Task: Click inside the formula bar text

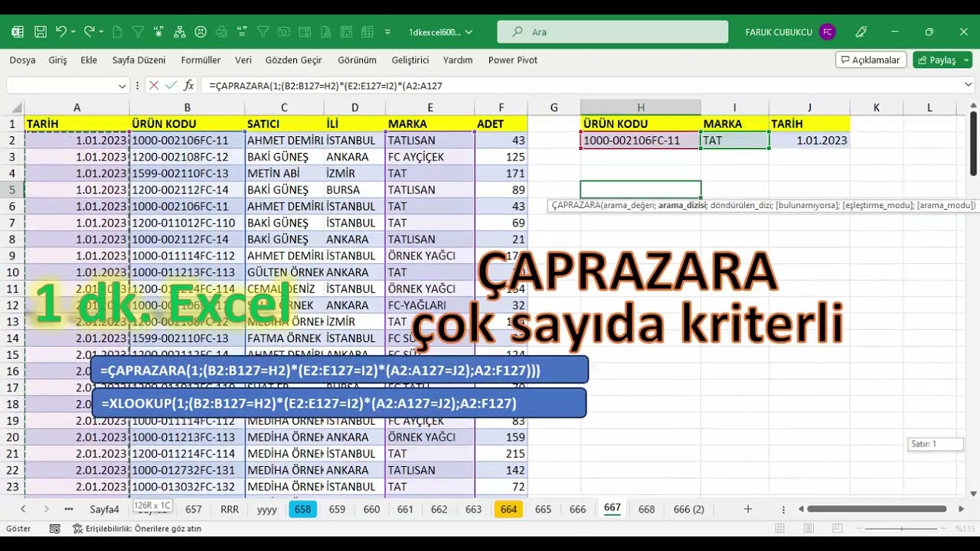Action: click(325, 86)
